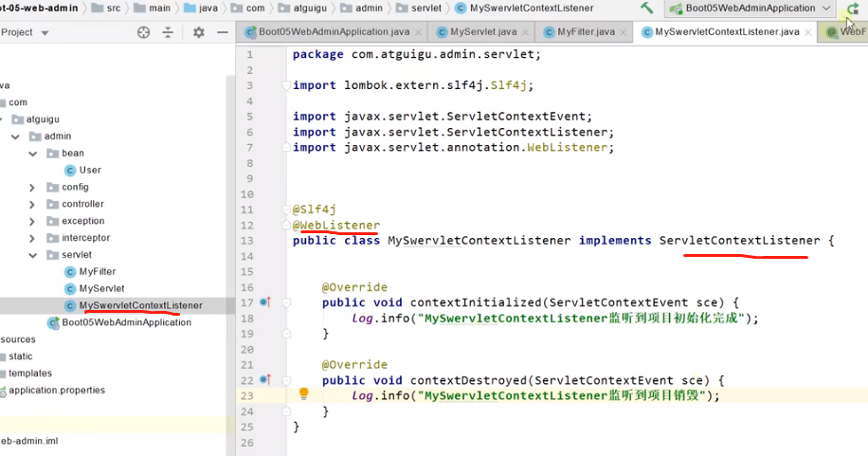Collapse the bean folder

32,154
